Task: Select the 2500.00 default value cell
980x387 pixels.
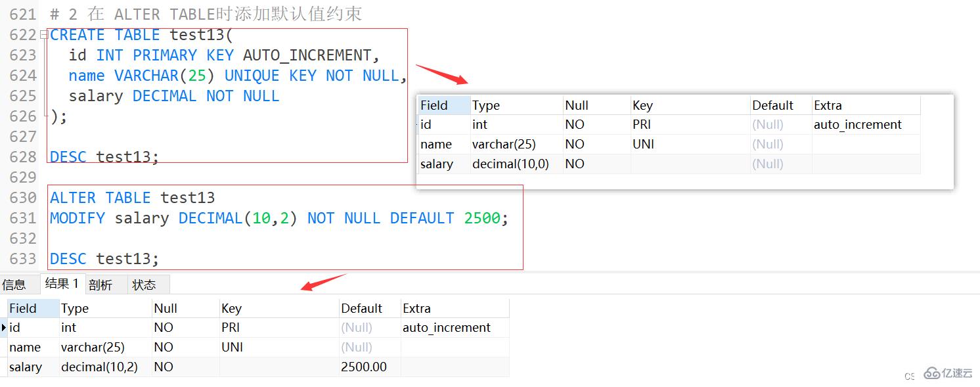Action: [x=365, y=367]
